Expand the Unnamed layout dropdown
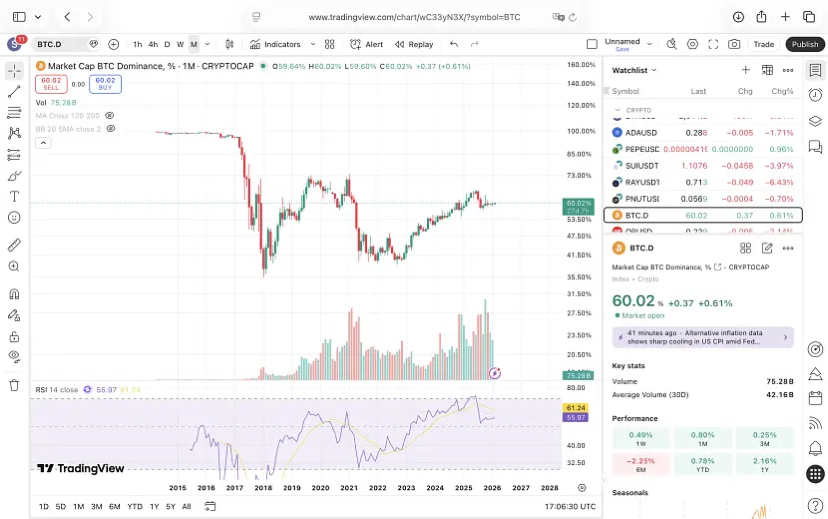This screenshot has width=828, height=519. point(650,44)
